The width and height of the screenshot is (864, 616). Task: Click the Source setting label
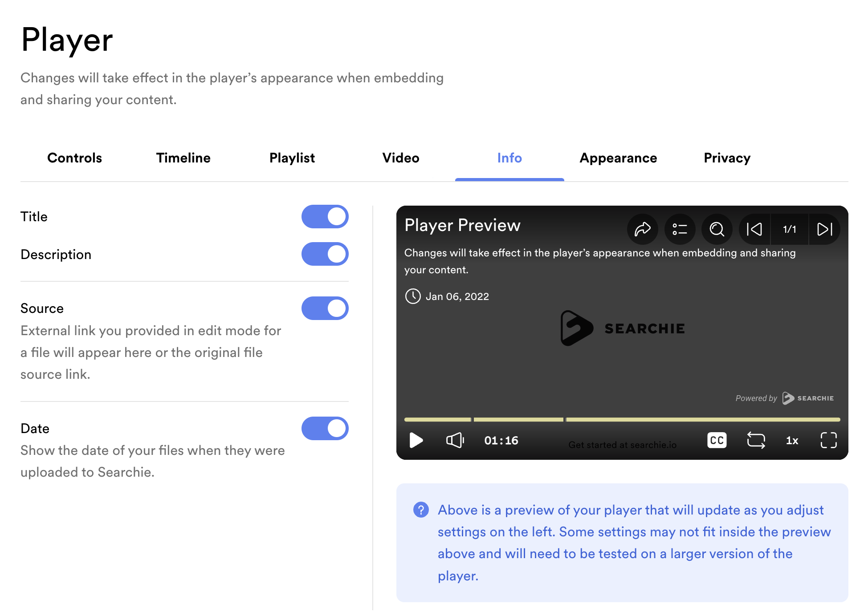[x=42, y=308]
